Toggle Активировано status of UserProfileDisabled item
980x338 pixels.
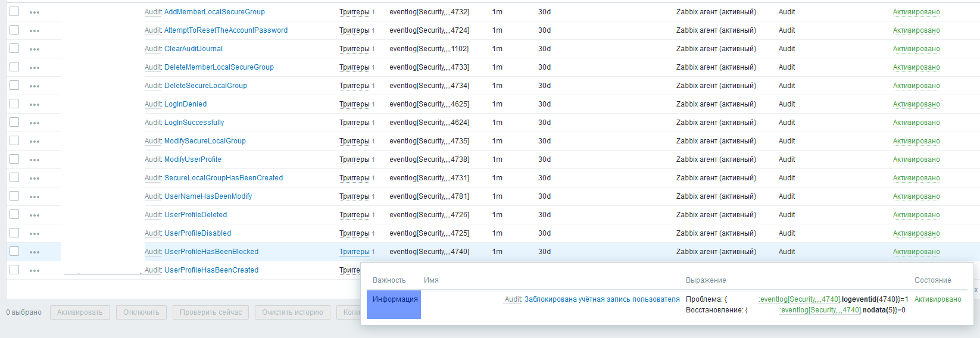pos(916,233)
